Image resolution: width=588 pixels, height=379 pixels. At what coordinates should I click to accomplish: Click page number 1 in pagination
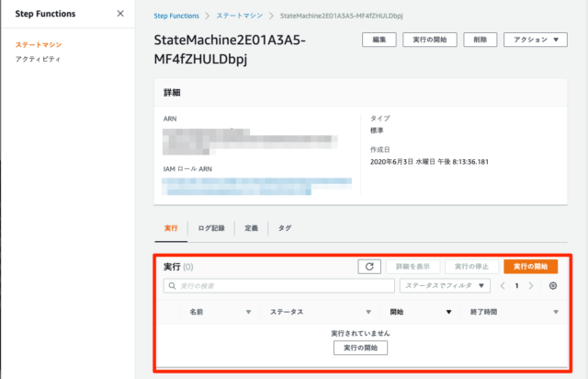pyautogui.click(x=516, y=286)
